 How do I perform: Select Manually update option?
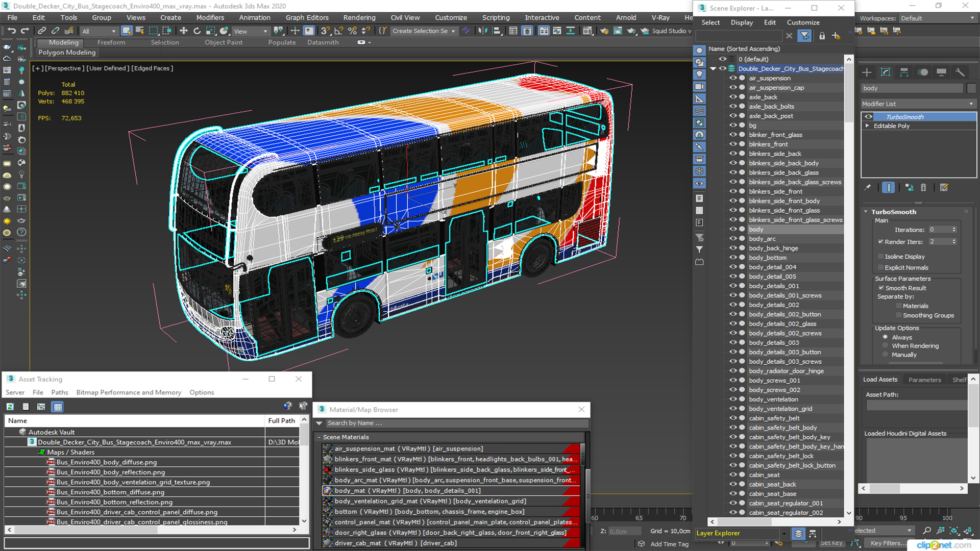point(886,355)
